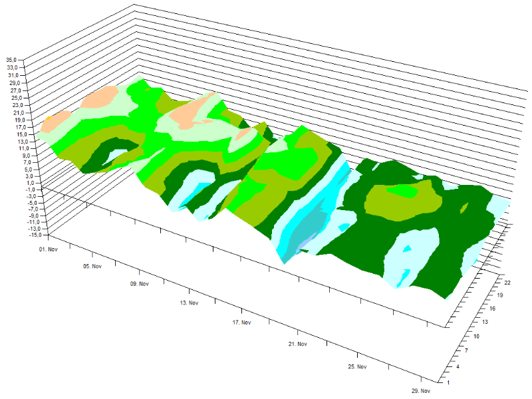Click the '05. Nov' date axis label

coord(92,267)
